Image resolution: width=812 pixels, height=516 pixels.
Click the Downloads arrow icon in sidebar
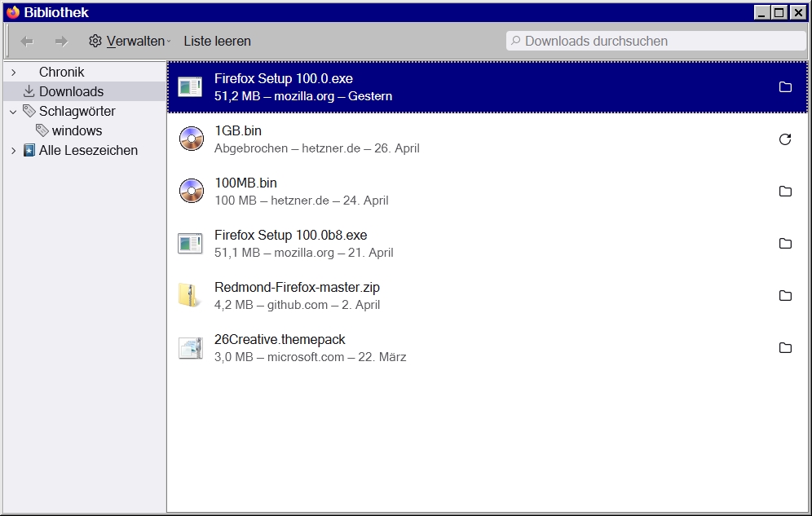pos(29,91)
